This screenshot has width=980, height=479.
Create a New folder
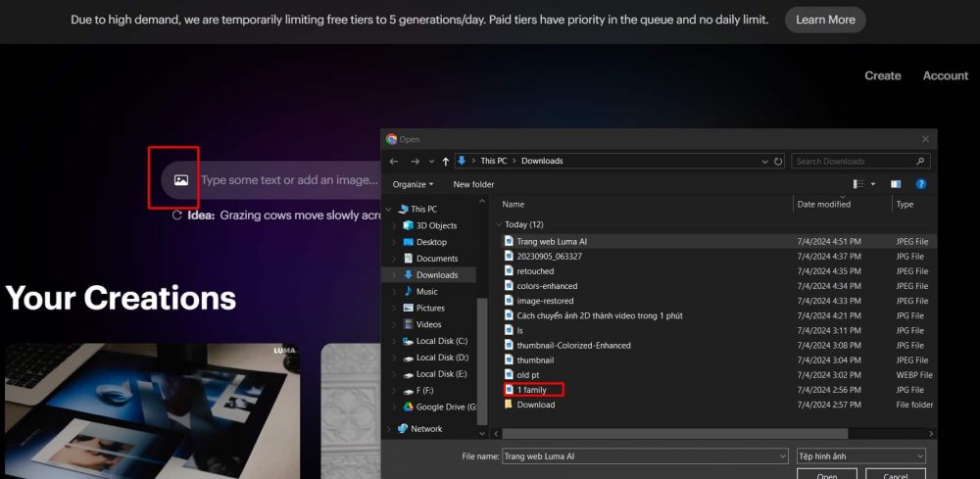pyautogui.click(x=473, y=184)
